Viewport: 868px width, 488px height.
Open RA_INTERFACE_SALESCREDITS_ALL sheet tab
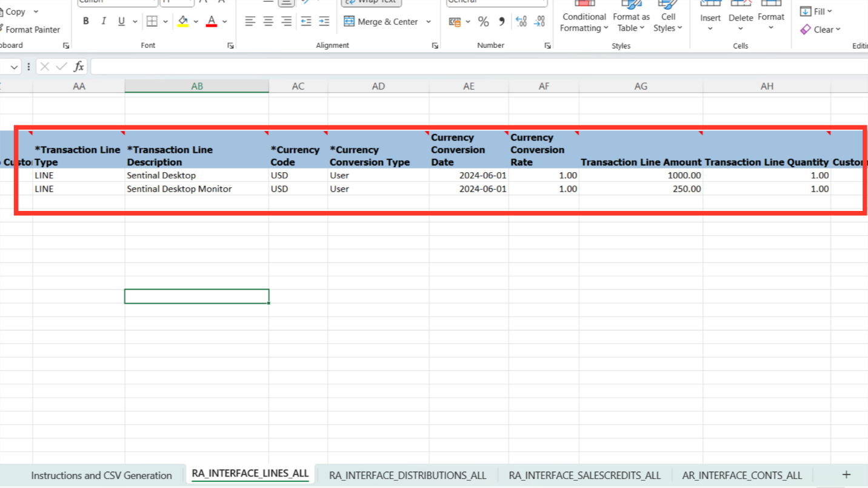click(584, 475)
